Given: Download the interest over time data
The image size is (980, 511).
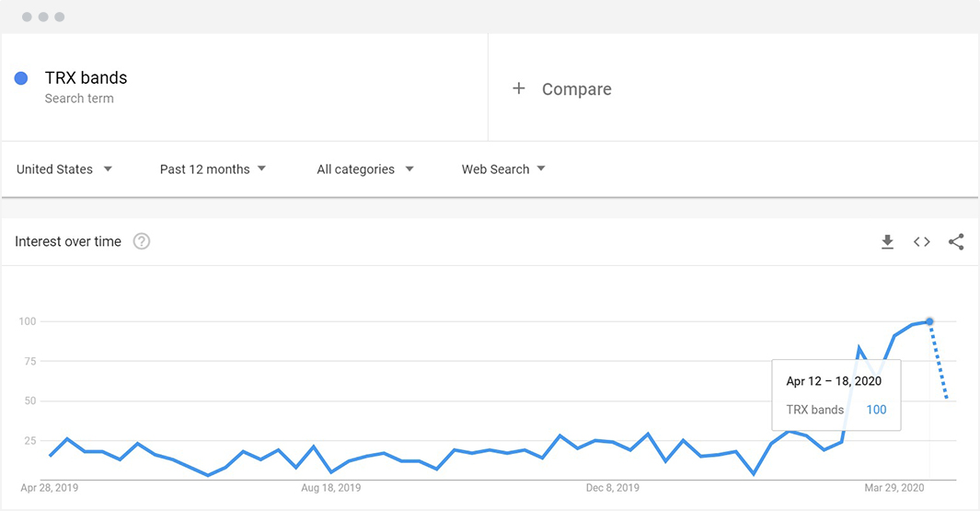Looking at the screenshot, I should (887, 242).
